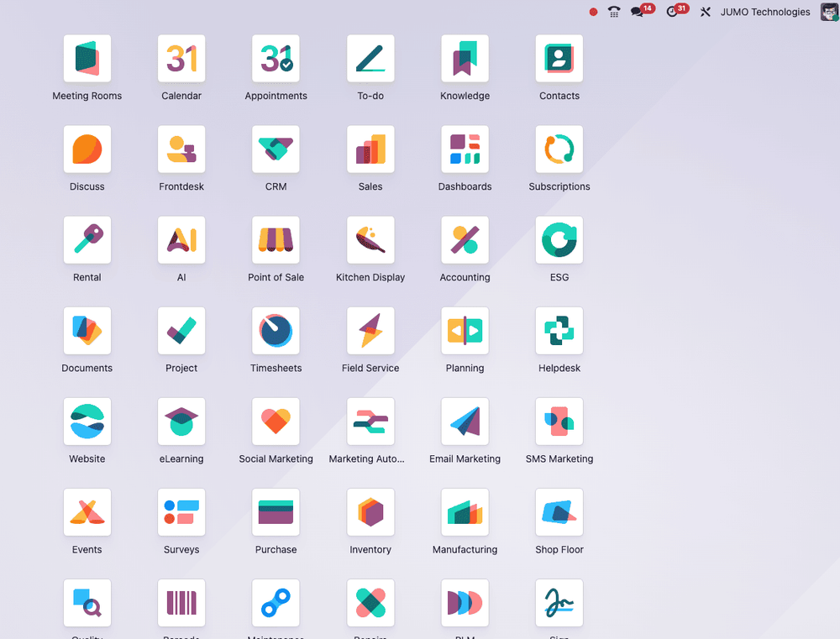Open the Email Marketing app
The height and width of the screenshot is (639, 840).
click(465, 422)
